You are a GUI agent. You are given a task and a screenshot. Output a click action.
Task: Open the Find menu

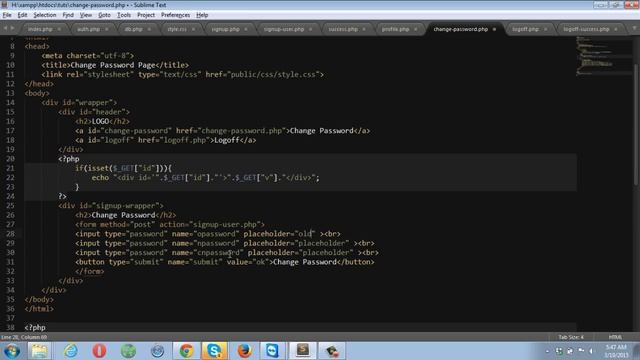(68, 15)
